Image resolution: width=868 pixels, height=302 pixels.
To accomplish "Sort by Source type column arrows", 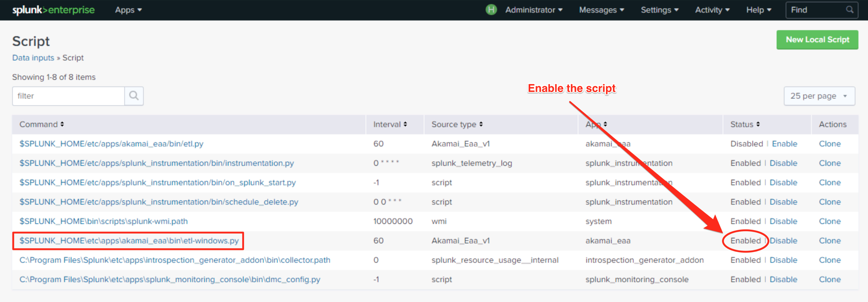I will 481,124.
